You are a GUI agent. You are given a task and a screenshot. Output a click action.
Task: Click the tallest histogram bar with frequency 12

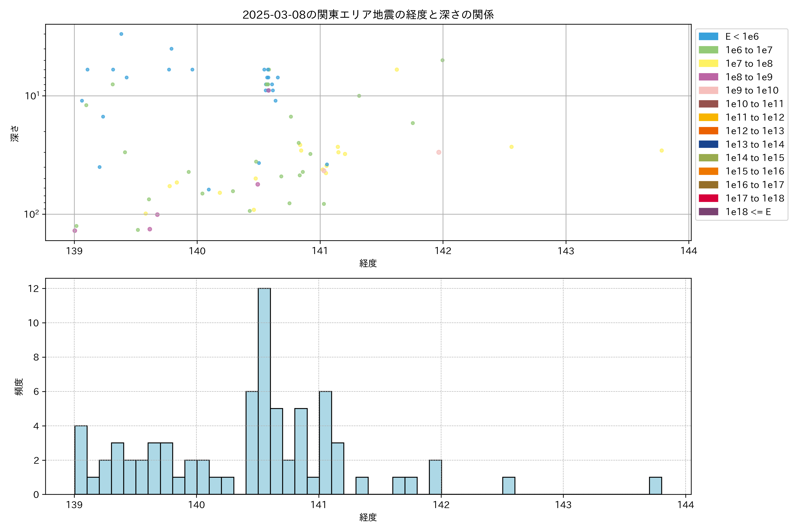click(x=264, y=390)
